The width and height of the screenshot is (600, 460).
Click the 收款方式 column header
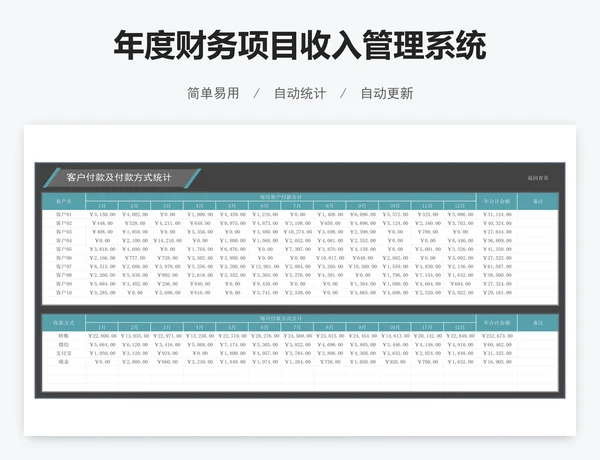[64, 323]
